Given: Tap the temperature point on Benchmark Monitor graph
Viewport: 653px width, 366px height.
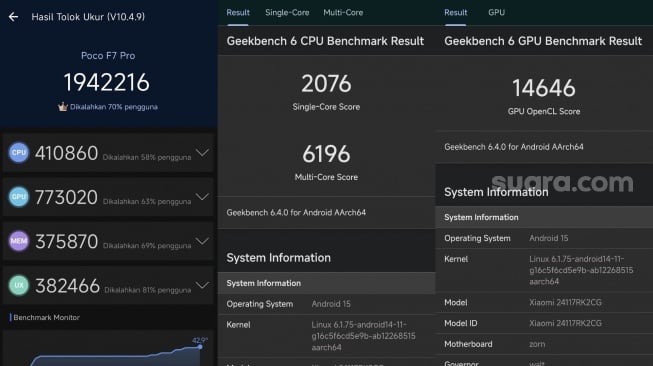Looking at the screenshot, I should (x=200, y=346).
